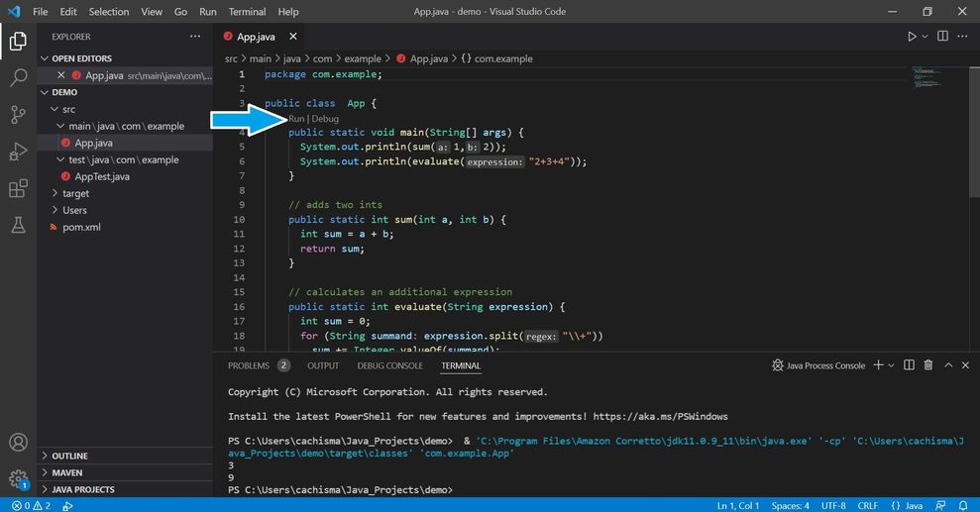Change end of line sequence CRLF
This screenshot has height=512, width=980.
pyautogui.click(x=867, y=505)
